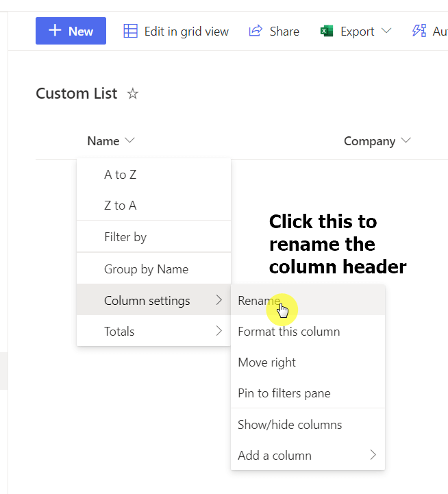448x494 pixels.
Task: Click the Add a column menu entry
Action: coord(308,455)
